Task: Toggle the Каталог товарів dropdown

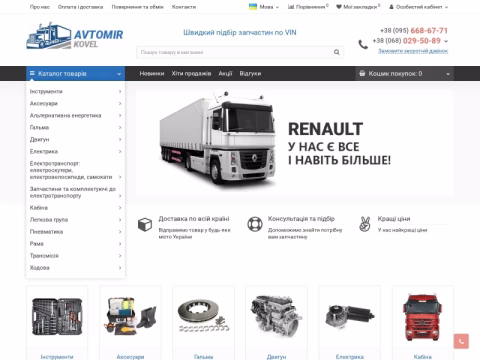Action: 76,73
